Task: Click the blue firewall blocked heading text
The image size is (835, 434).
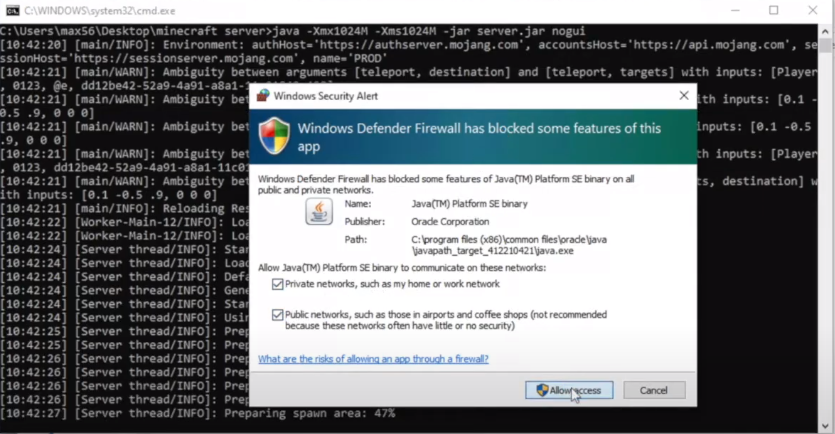Action: pos(479,137)
